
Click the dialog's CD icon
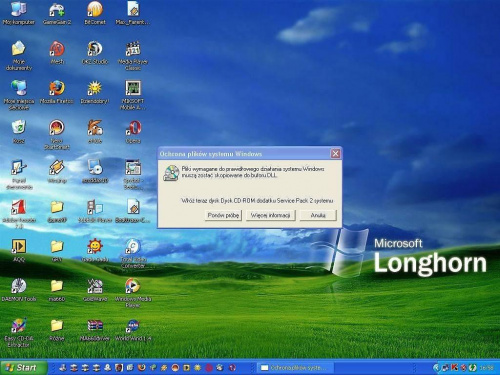point(171,173)
